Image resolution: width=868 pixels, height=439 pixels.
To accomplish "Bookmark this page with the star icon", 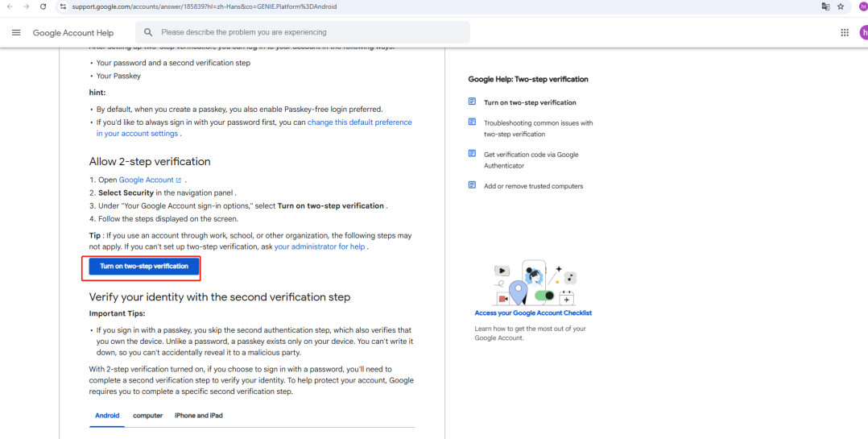I will (x=841, y=6).
